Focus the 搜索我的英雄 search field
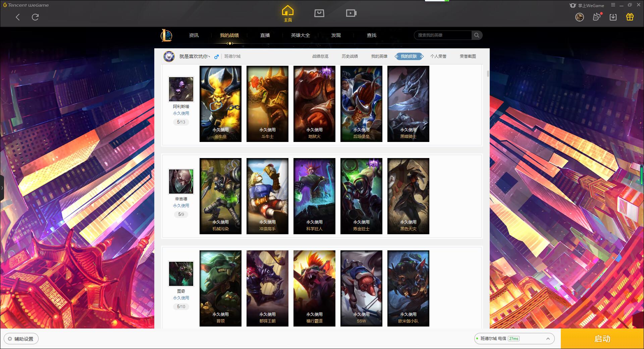Image resolution: width=644 pixels, height=349 pixels. click(443, 35)
